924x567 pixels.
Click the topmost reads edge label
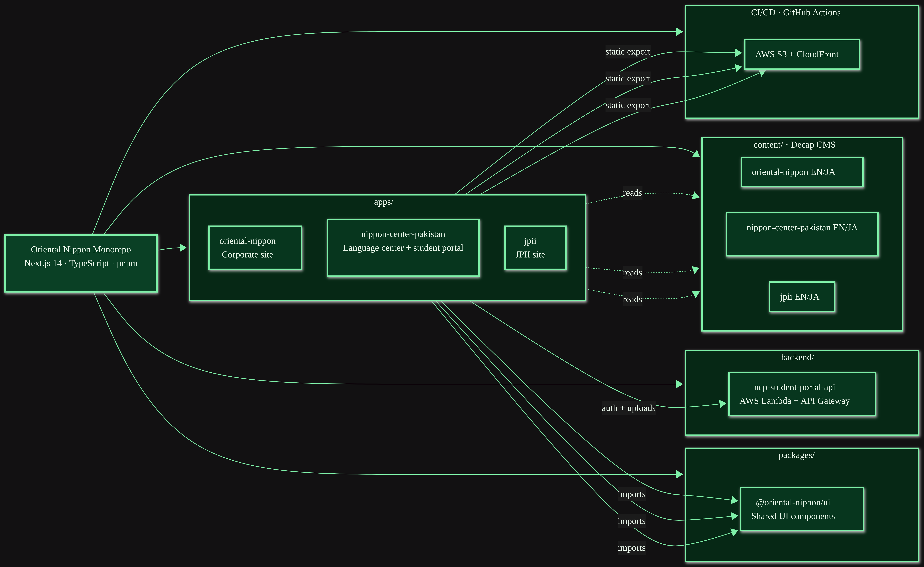[633, 193]
